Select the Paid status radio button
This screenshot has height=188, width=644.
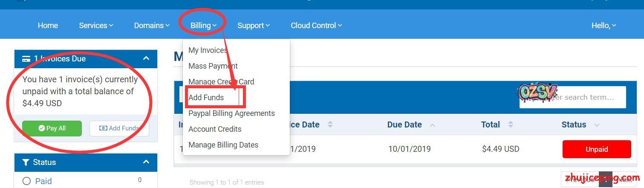pos(26,181)
